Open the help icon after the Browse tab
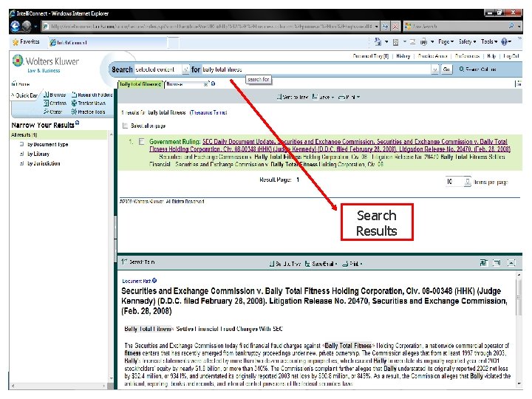Screen dimensions: 532x399 tap(213, 83)
